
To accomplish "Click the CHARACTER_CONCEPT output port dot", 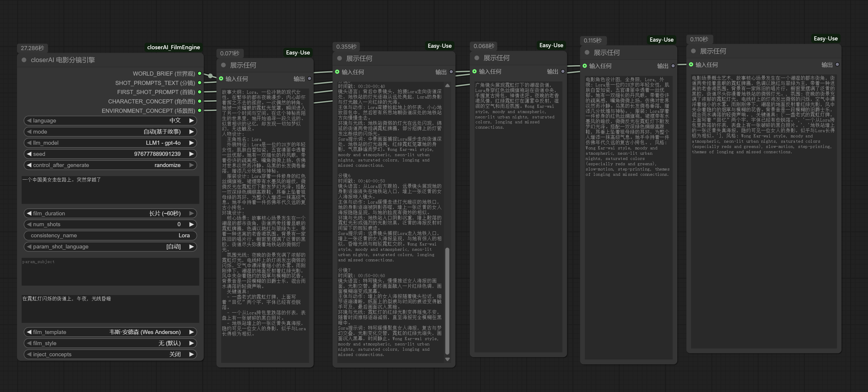I will (x=200, y=101).
